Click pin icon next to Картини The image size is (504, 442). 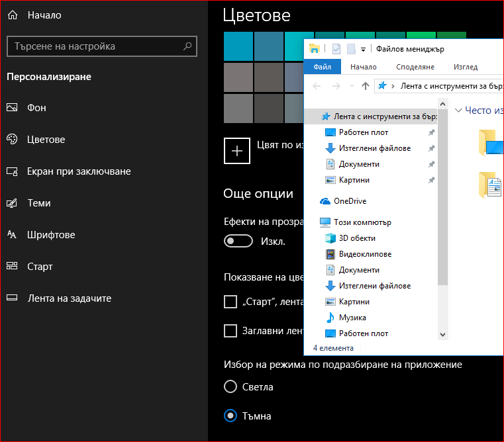(x=431, y=180)
